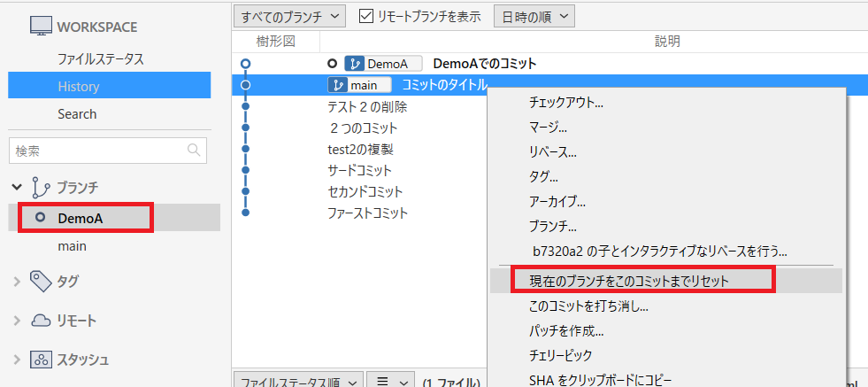The image size is (868, 387).
Task: Select チェックアウト... in the context menu
Action: (x=566, y=102)
